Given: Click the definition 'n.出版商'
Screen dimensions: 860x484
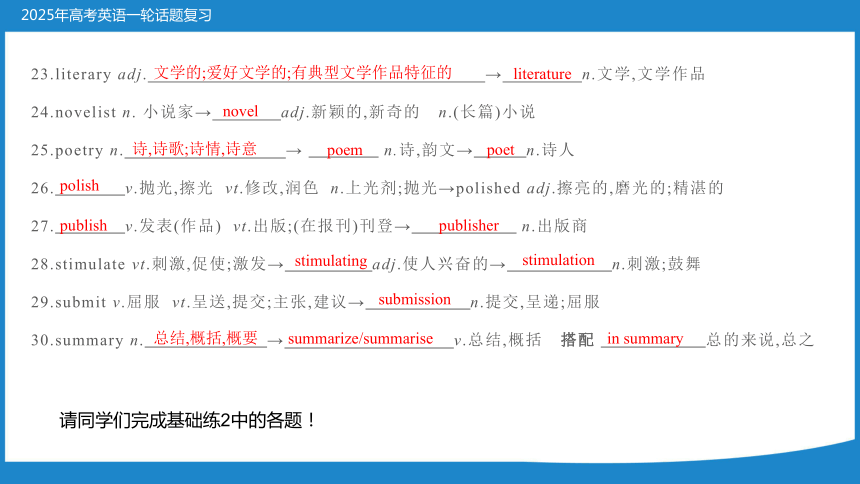Looking at the screenshot, I should [555, 226].
